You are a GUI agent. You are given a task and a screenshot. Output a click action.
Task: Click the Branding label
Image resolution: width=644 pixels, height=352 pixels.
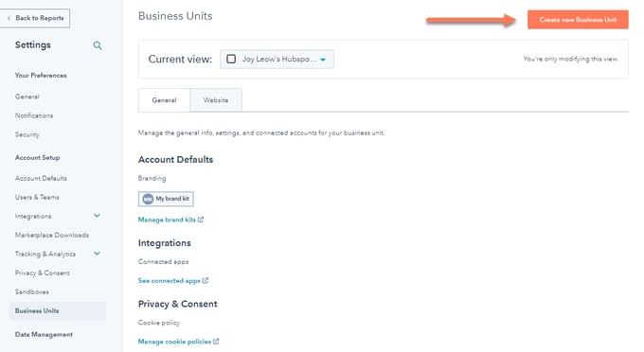point(152,179)
